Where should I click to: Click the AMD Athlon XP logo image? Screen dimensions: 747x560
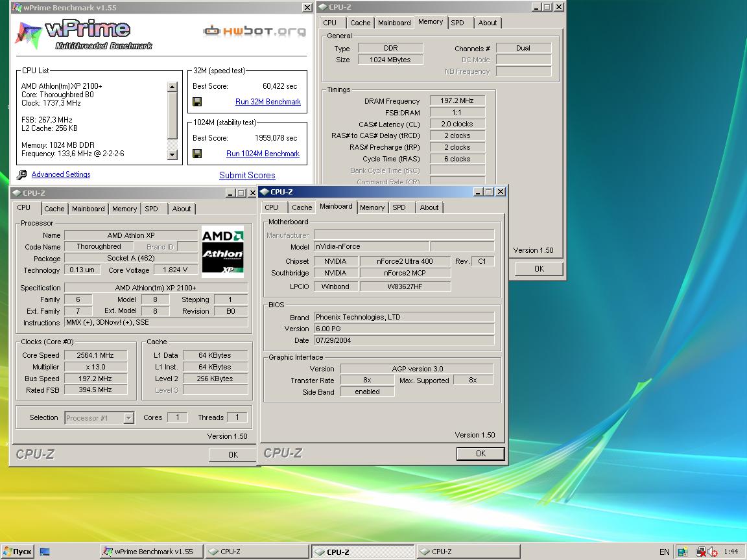pos(222,251)
